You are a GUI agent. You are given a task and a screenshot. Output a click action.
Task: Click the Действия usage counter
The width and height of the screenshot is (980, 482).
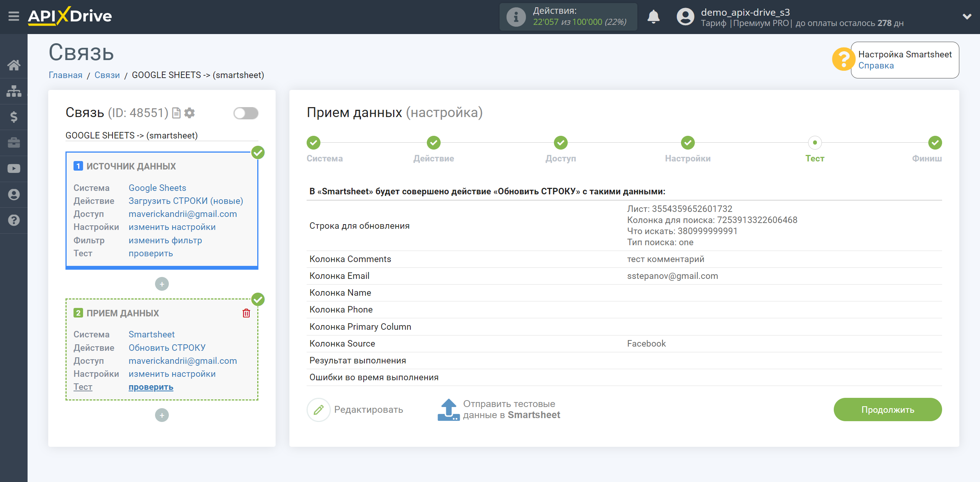[x=568, y=17]
